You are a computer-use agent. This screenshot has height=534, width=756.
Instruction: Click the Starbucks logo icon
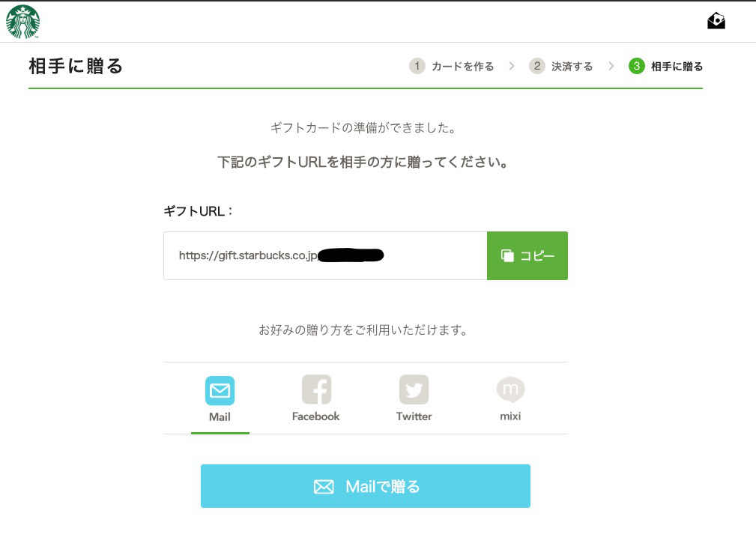(x=22, y=22)
